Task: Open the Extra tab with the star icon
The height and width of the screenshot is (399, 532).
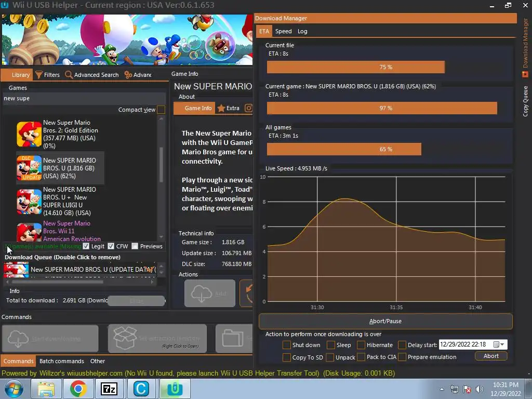Action: click(229, 108)
